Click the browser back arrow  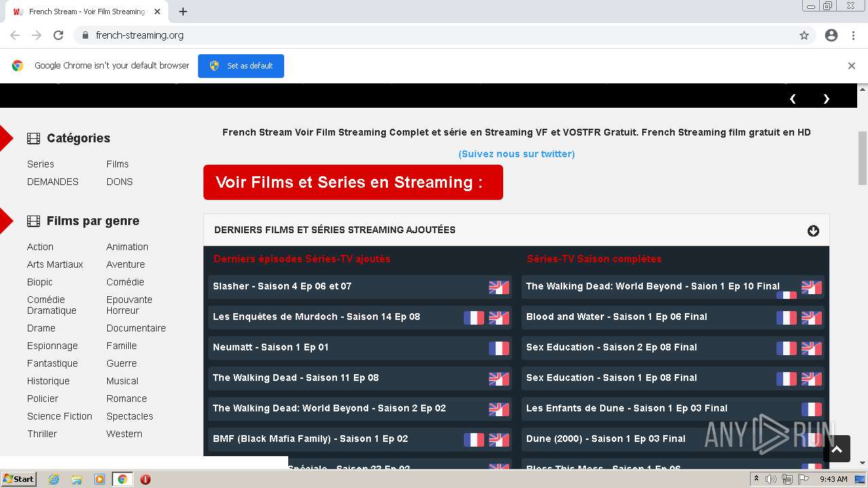click(x=15, y=35)
